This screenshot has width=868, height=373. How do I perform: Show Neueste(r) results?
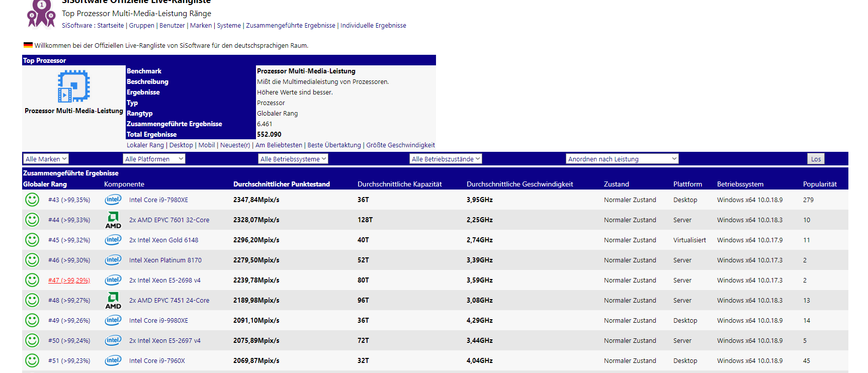[235, 145]
